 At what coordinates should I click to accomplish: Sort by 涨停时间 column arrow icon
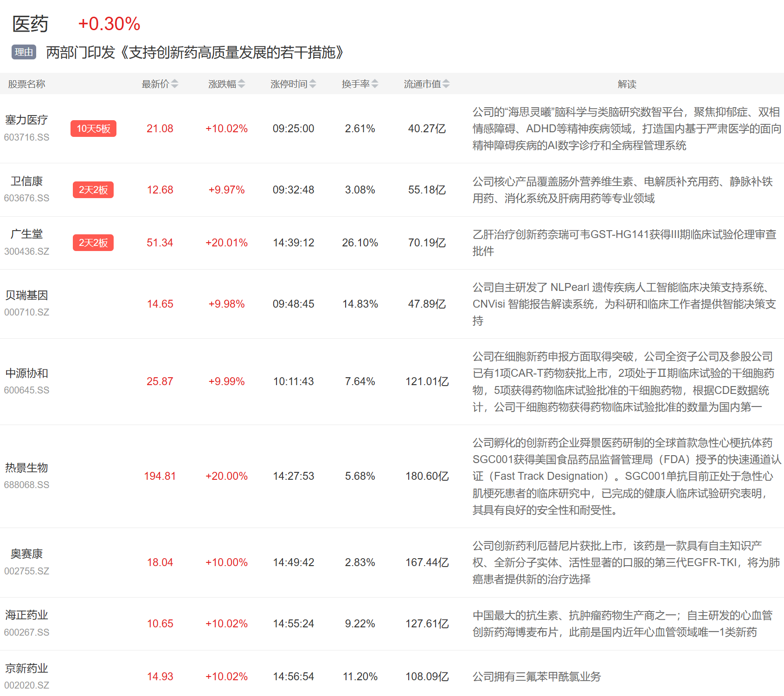coord(313,84)
